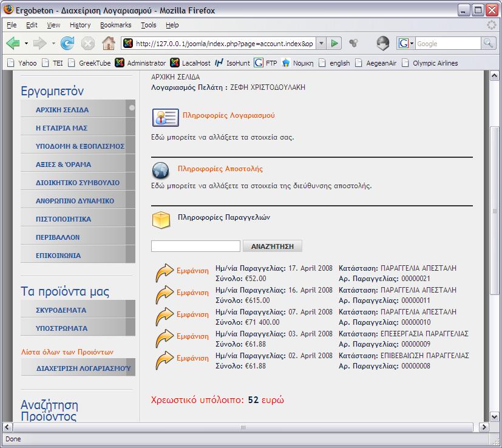Select ΑΞΙΕΣ & ΌΡΑΜΑ menu item
Screen dimensions: 502x448
coord(78,165)
